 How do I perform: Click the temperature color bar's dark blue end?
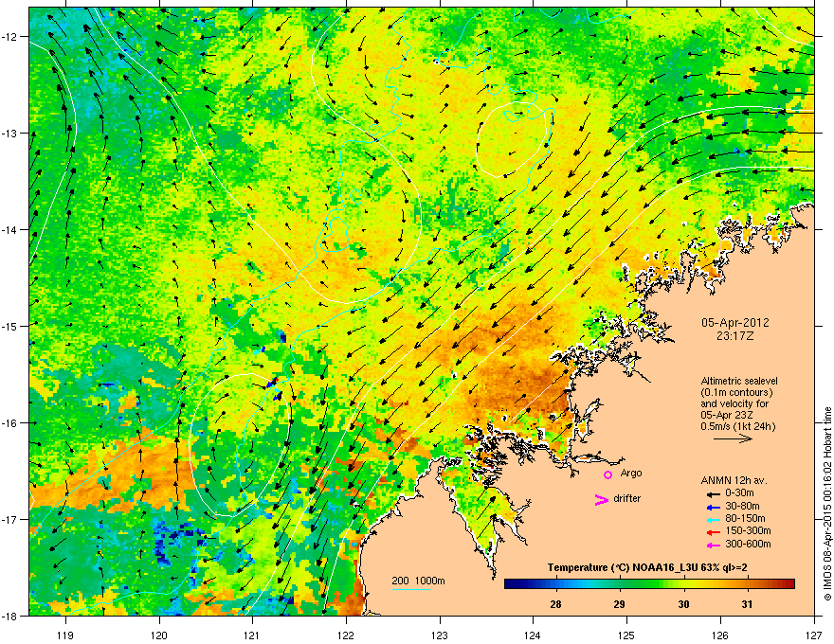[x=508, y=584]
